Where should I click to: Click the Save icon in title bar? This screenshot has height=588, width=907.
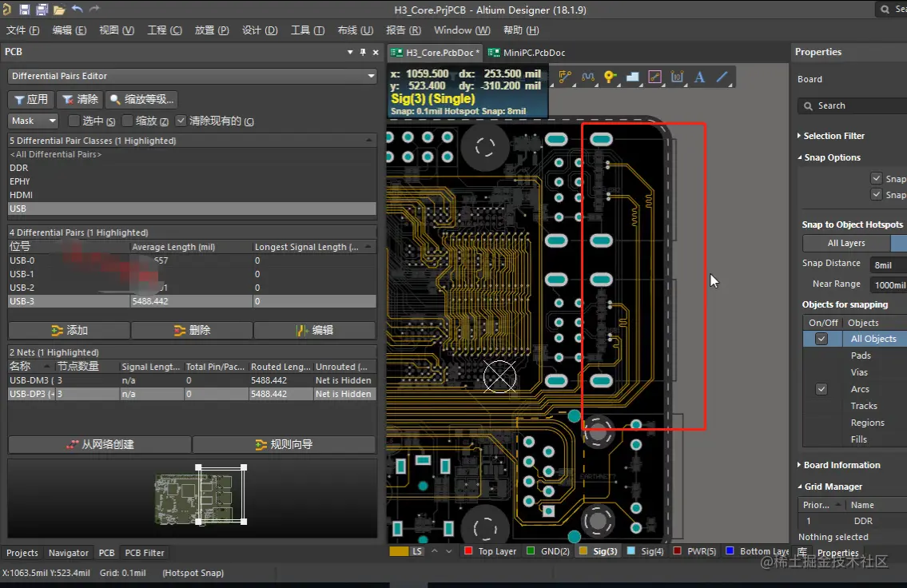(x=24, y=10)
